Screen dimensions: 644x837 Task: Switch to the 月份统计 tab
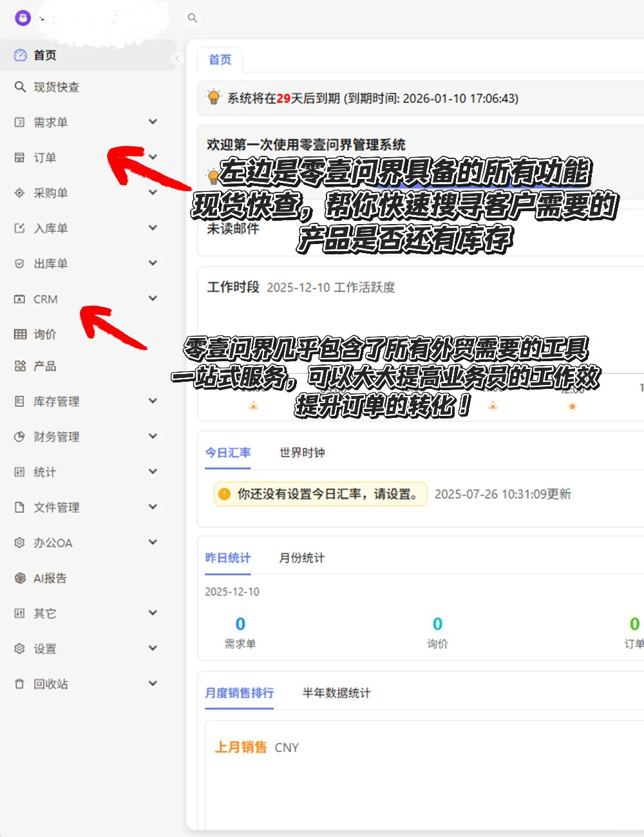(302, 558)
